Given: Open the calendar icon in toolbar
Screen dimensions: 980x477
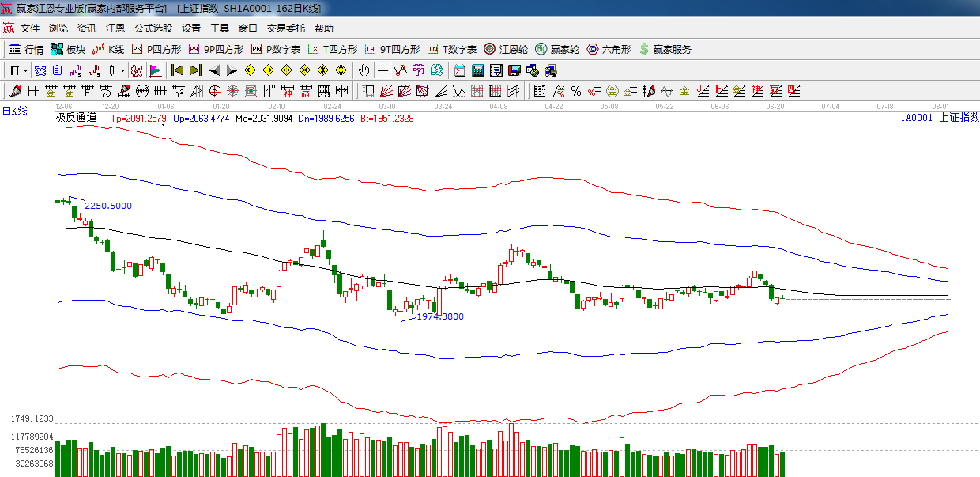Looking at the screenshot, I should 459,70.
